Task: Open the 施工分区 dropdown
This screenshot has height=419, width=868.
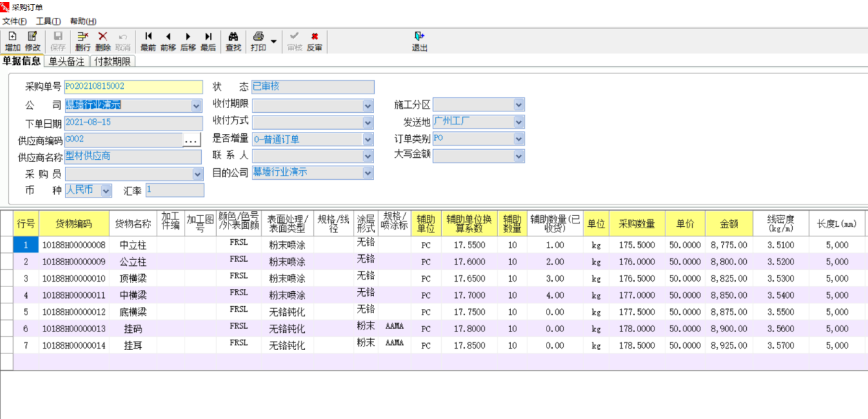Action: point(518,105)
